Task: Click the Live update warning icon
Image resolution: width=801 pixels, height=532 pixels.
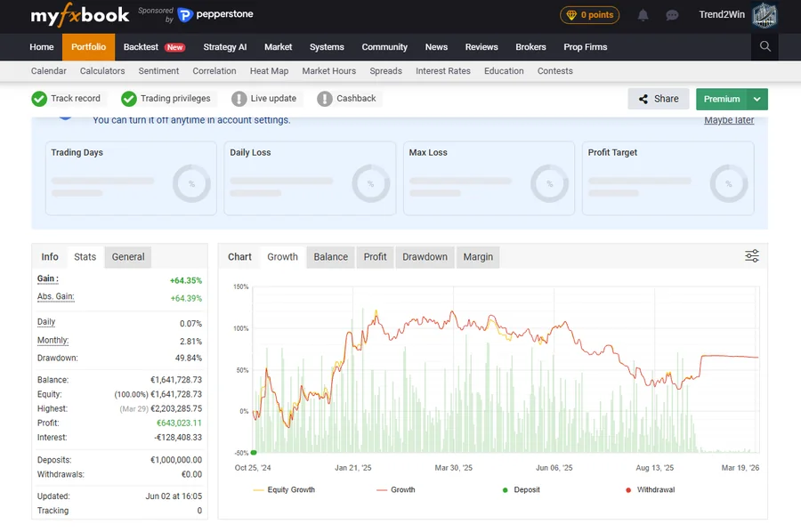Action: pos(239,99)
